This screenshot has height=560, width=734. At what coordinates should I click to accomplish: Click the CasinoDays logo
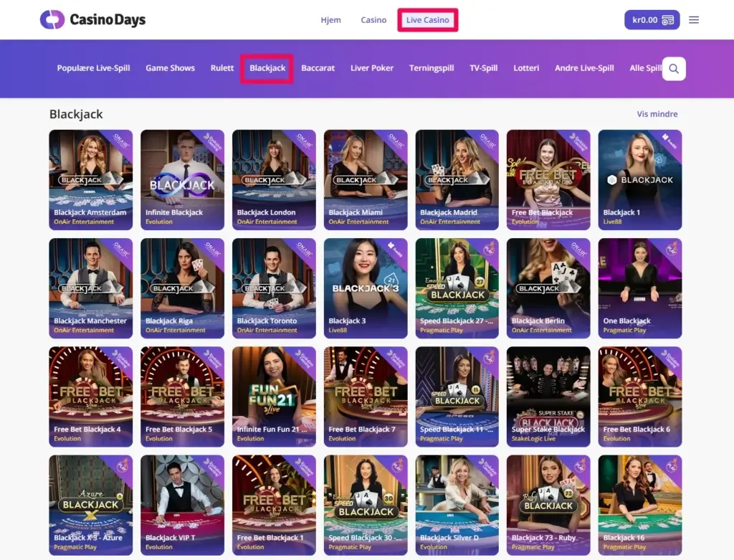[x=92, y=19]
